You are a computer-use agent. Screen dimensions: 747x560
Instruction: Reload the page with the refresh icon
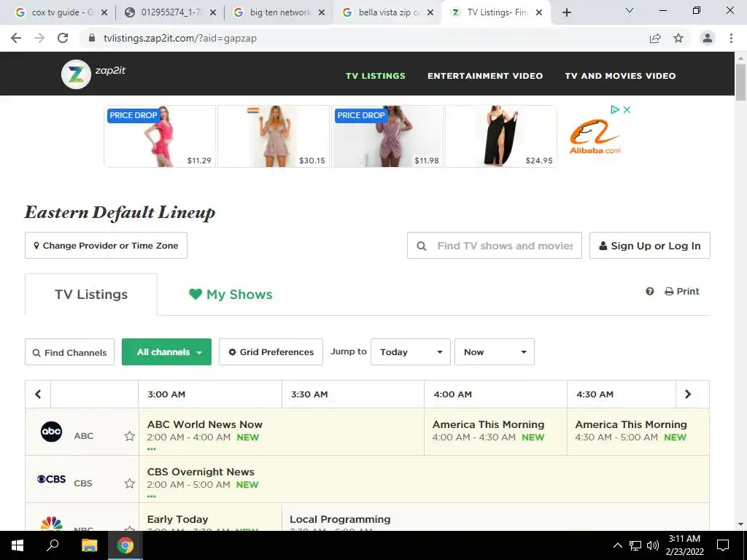point(63,38)
